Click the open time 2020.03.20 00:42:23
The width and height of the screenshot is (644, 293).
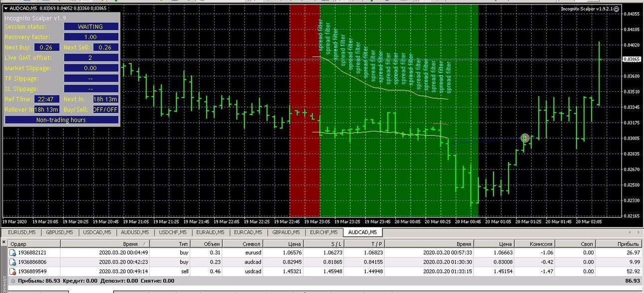[x=123, y=262]
